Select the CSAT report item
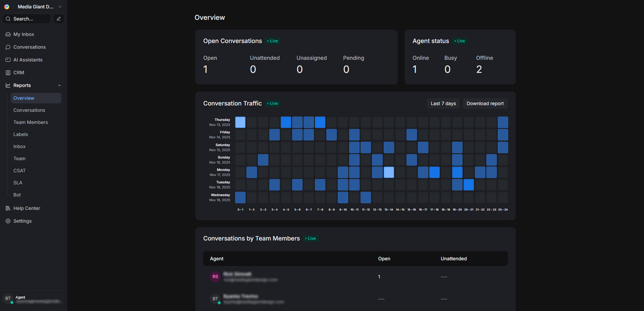 tap(19, 171)
